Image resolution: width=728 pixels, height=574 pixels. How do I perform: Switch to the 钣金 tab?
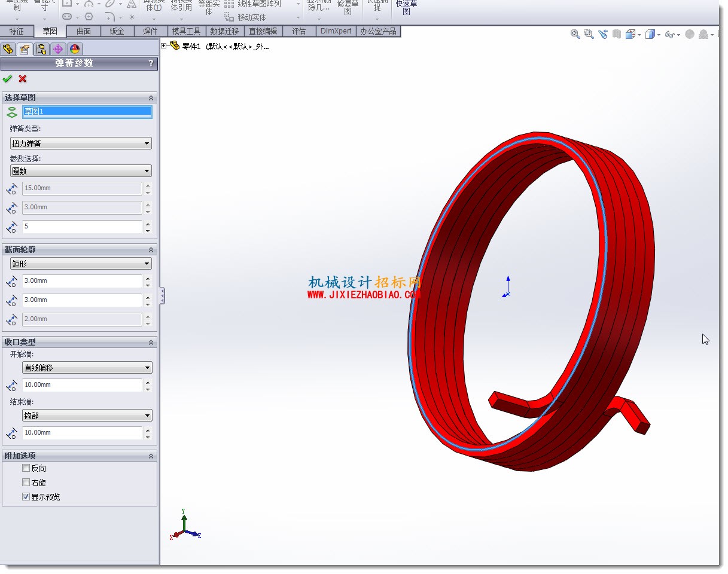(x=117, y=31)
